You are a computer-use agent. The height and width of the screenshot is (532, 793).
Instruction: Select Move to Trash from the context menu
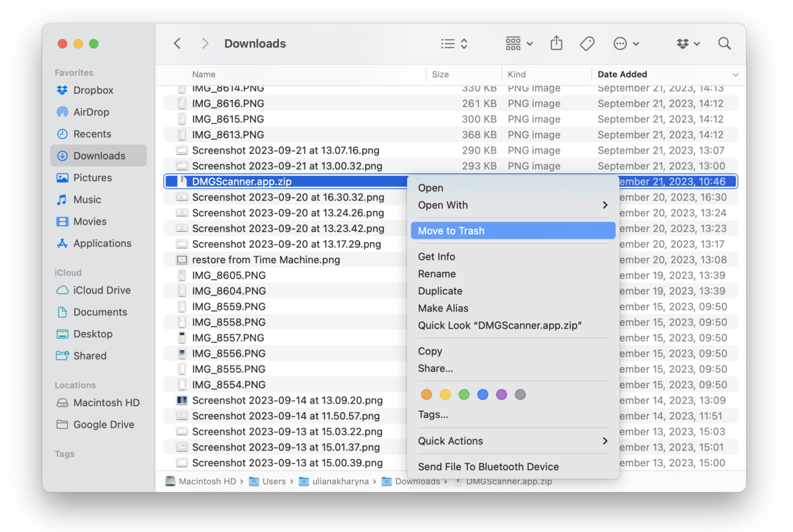(x=450, y=230)
